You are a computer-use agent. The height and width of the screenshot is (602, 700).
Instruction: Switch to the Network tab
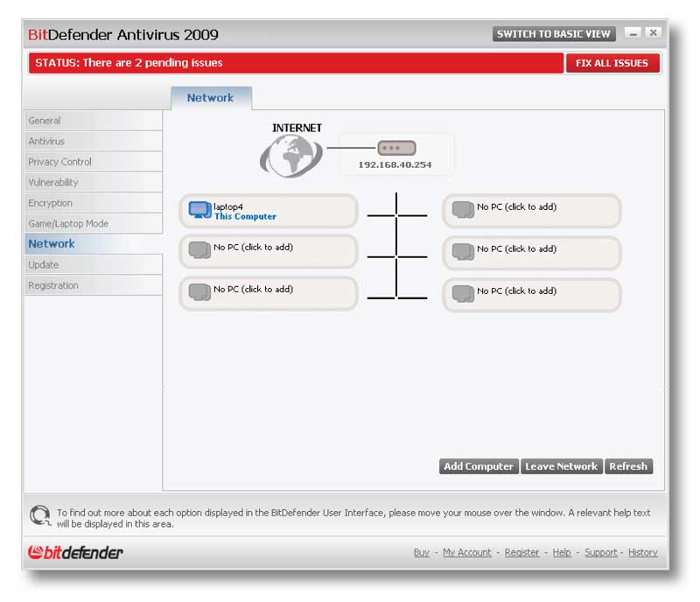tap(211, 97)
